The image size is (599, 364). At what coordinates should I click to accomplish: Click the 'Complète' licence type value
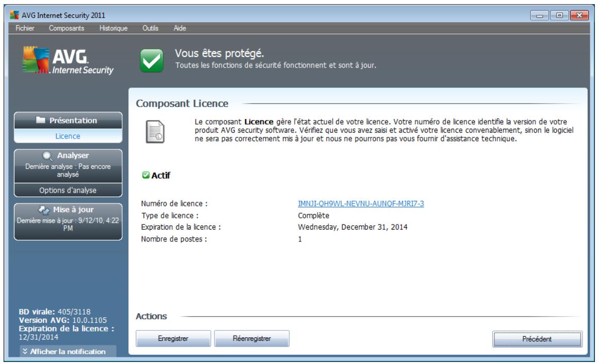point(313,216)
